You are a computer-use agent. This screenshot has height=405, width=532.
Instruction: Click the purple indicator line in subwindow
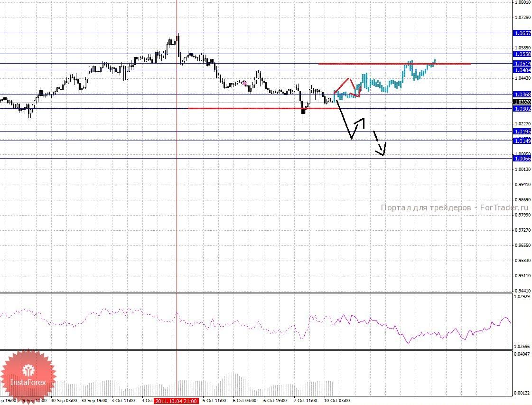[x=421, y=329]
